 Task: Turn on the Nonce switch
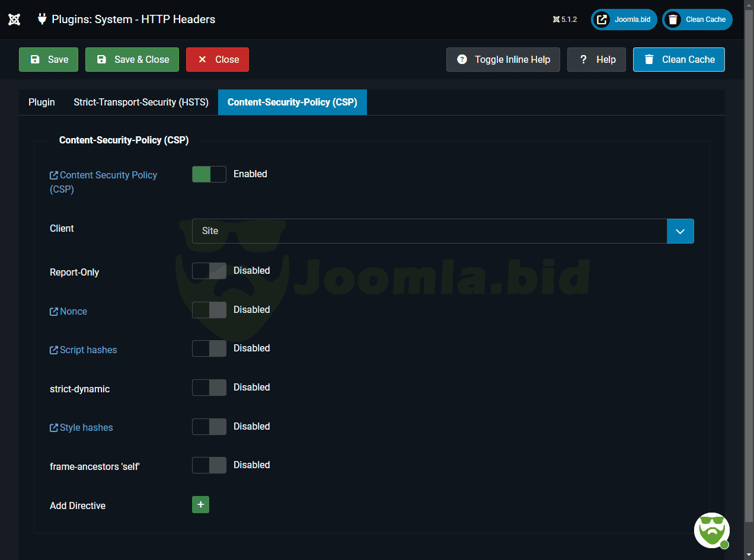pyautogui.click(x=209, y=310)
